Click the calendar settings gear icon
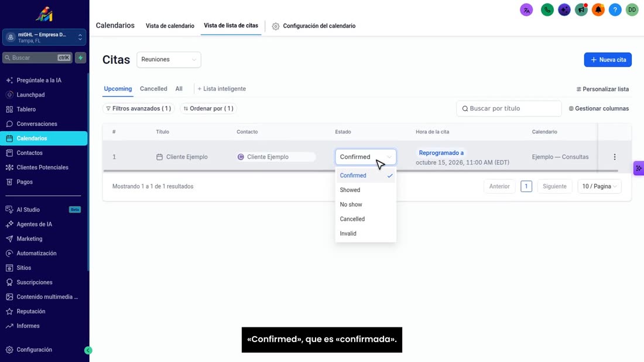This screenshot has width=644, height=362. (x=276, y=26)
